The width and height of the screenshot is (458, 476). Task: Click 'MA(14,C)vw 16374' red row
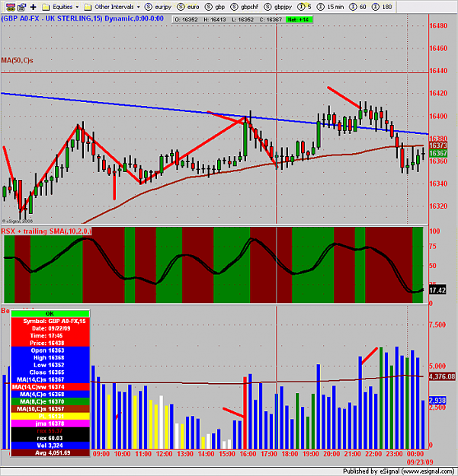[50, 387]
